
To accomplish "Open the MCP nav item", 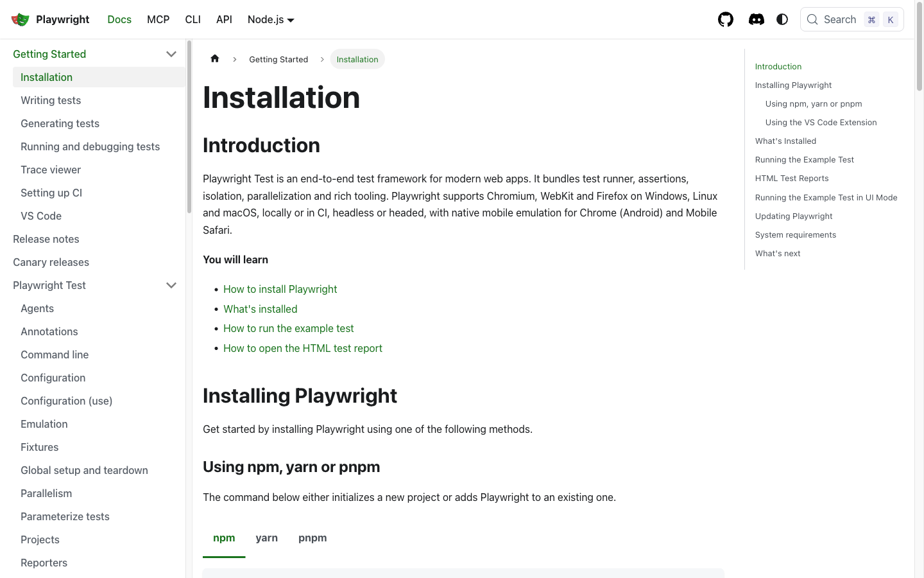I will click(158, 19).
